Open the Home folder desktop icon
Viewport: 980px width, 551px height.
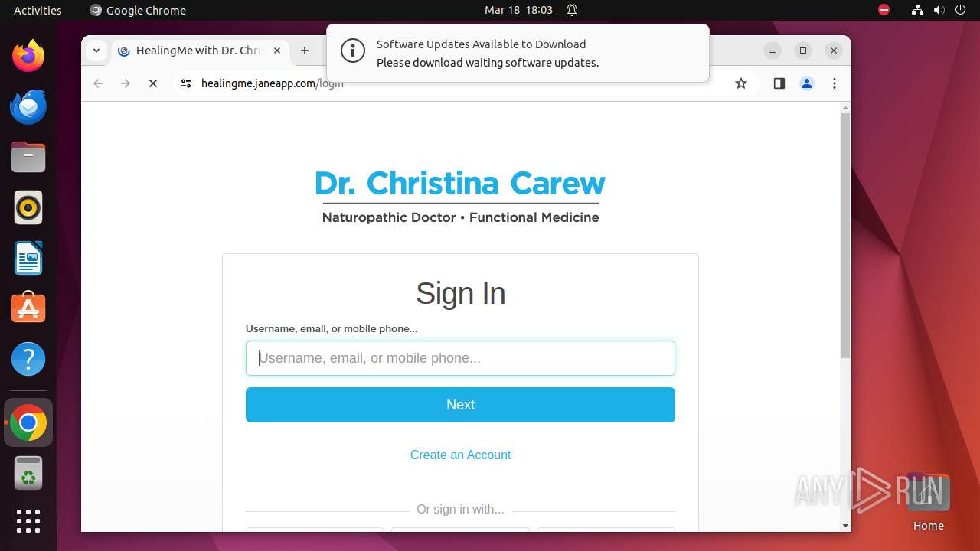(x=928, y=502)
